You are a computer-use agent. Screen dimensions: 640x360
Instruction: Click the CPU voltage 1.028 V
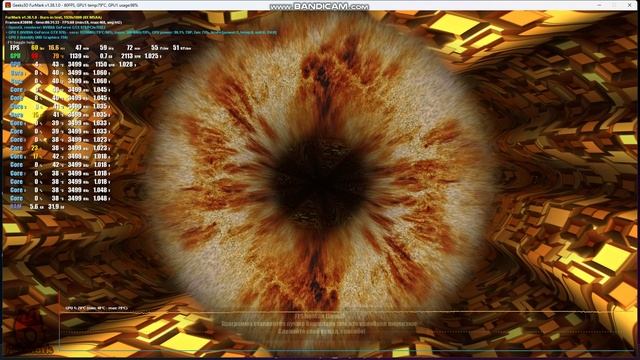[x=127, y=64]
